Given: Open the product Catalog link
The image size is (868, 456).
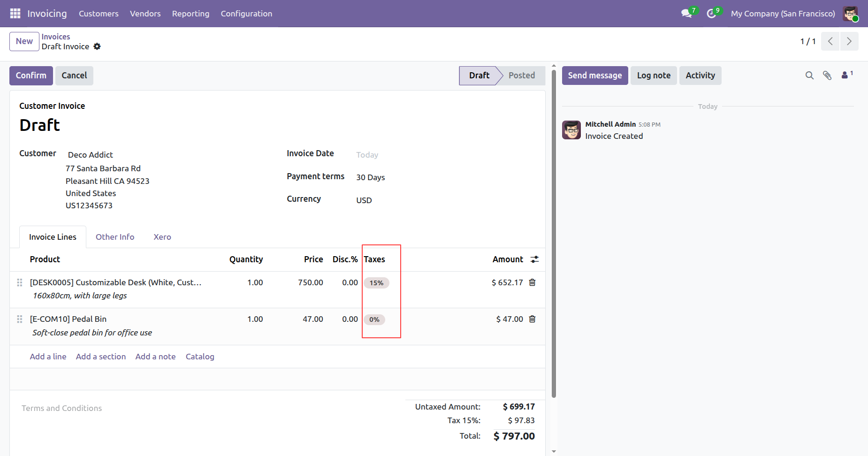Looking at the screenshot, I should click(x=200, y=357).
